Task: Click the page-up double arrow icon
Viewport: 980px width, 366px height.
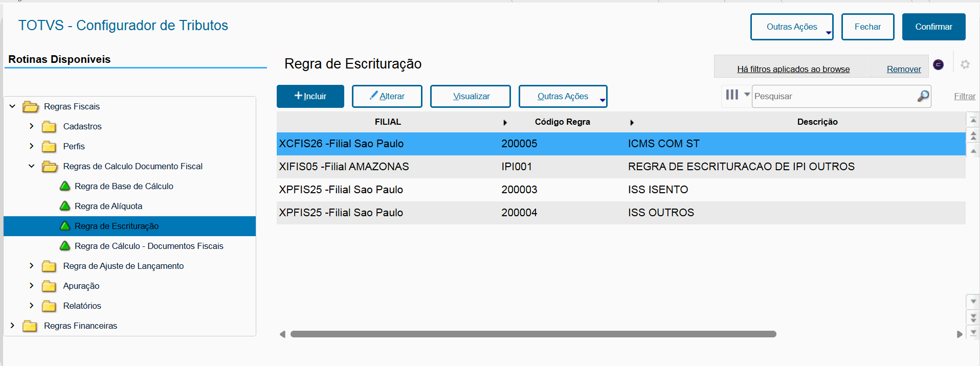Action: [x=973, y=136]
